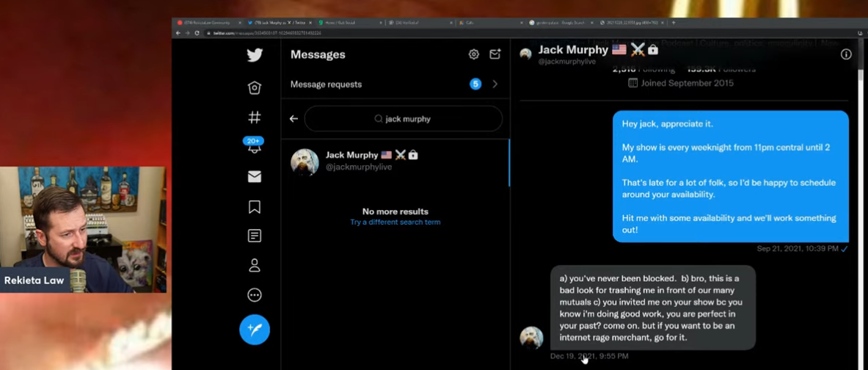Click the blue 'Hey jack, appreciate it' message

[731, 176]
